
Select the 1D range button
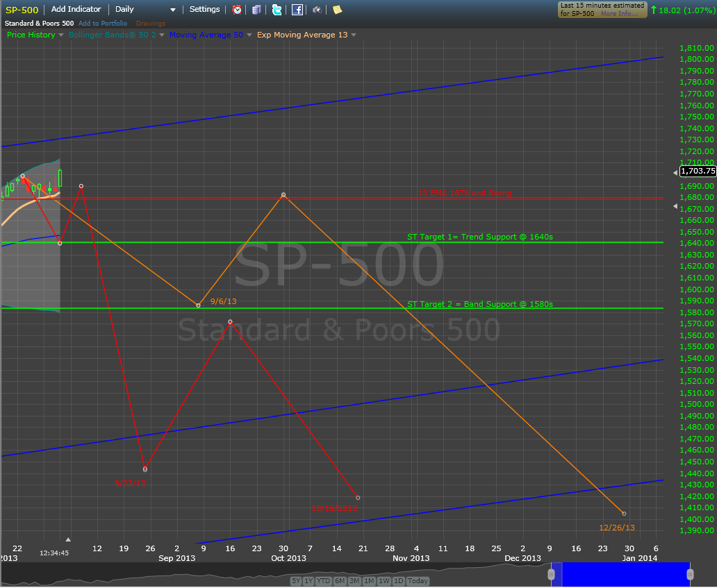[399, 581]
